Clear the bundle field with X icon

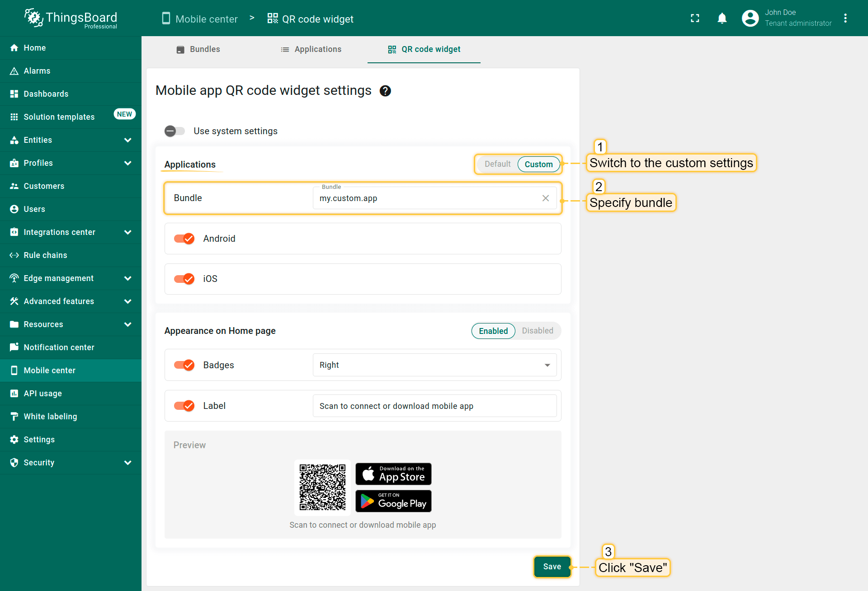click(546, 198)
